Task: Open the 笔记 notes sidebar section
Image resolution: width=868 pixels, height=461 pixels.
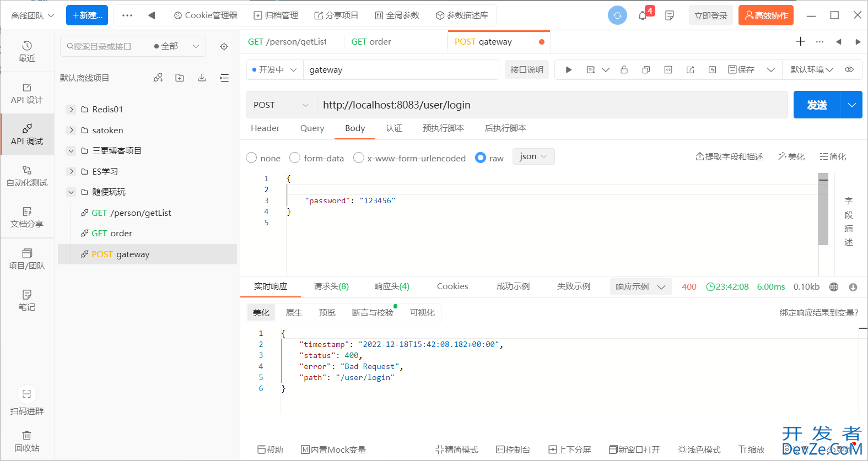Action: click(27, 300)
